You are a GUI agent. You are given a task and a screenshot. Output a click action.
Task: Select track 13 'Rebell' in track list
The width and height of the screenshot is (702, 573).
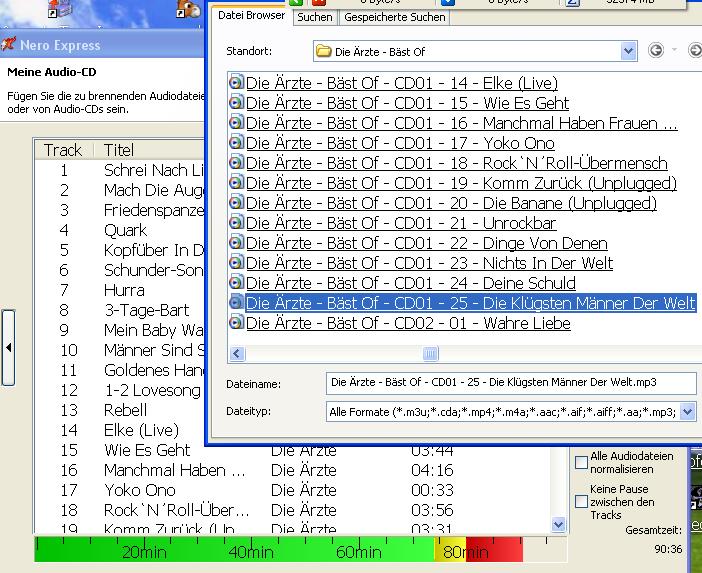click(x=125, y=410)
